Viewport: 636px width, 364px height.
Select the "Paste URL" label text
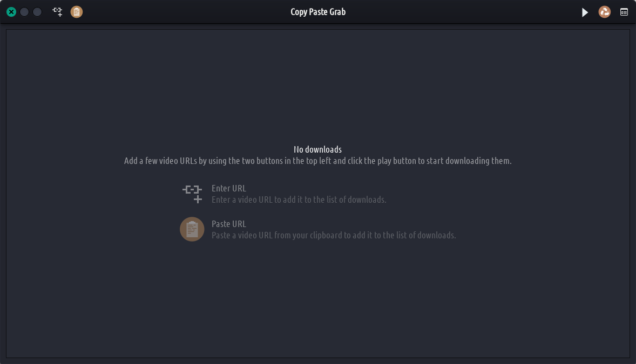[228, 224]
